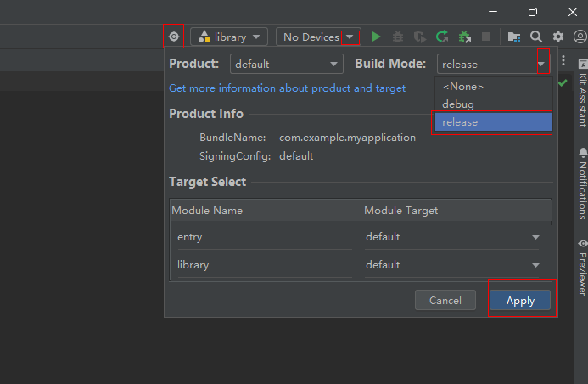Open the user account profile icon
588x384 pixels.
[x=580, y=37]
